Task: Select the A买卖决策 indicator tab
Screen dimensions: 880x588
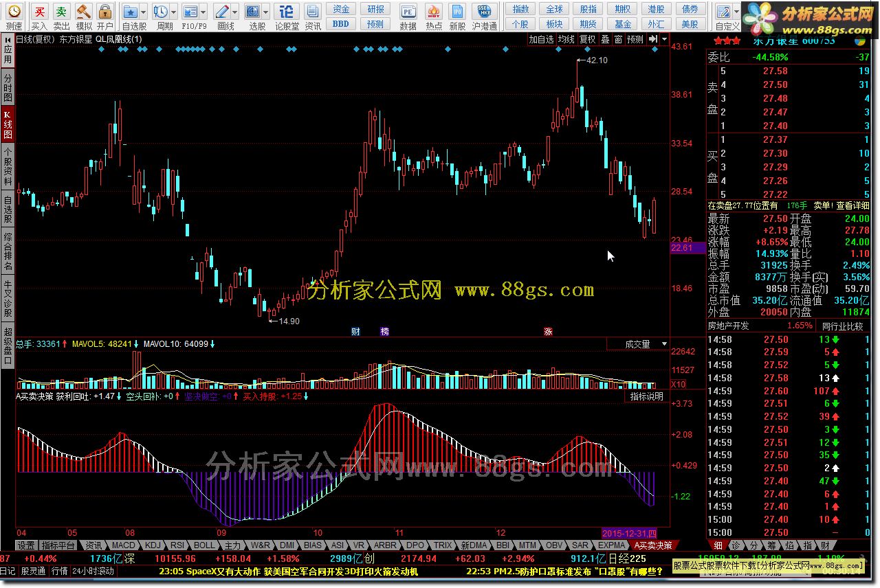Action: [653, 545]
